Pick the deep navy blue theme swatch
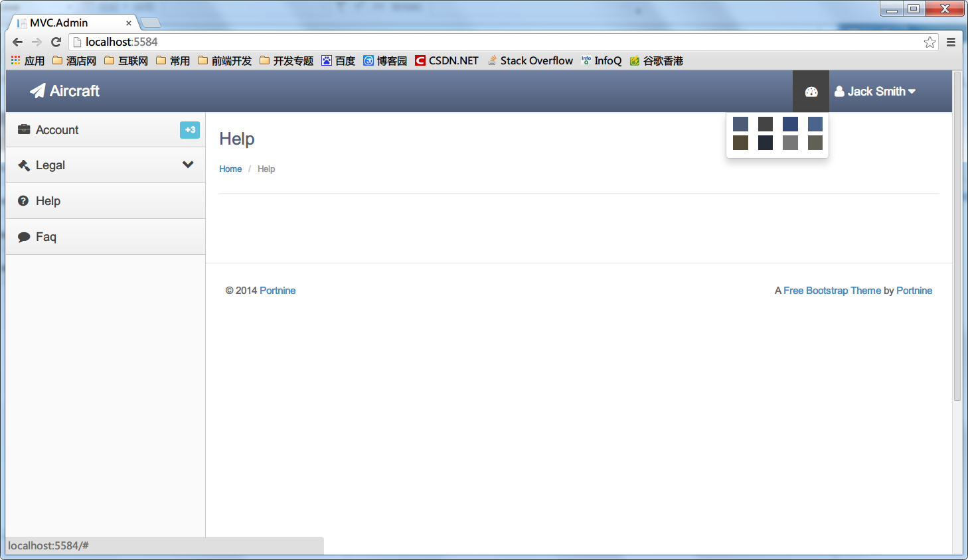The width and height of the screenshot is (968, 560). [x=790, y=124]
